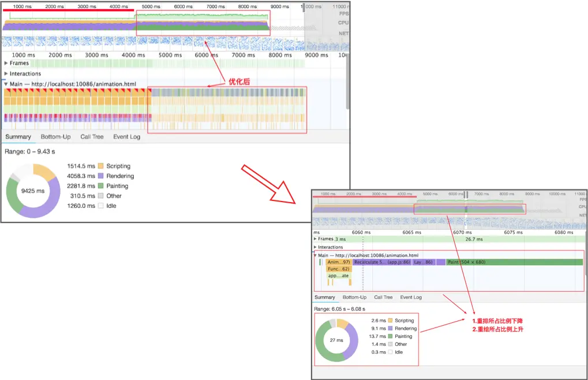Click the 6060 ms mark on the zoomed ruler
The image size is (588, 380).
361,233
